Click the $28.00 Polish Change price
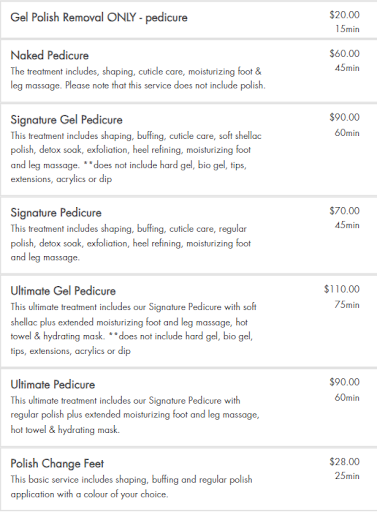The width and height of the screenshot is (377, 512). click(345, 462)
